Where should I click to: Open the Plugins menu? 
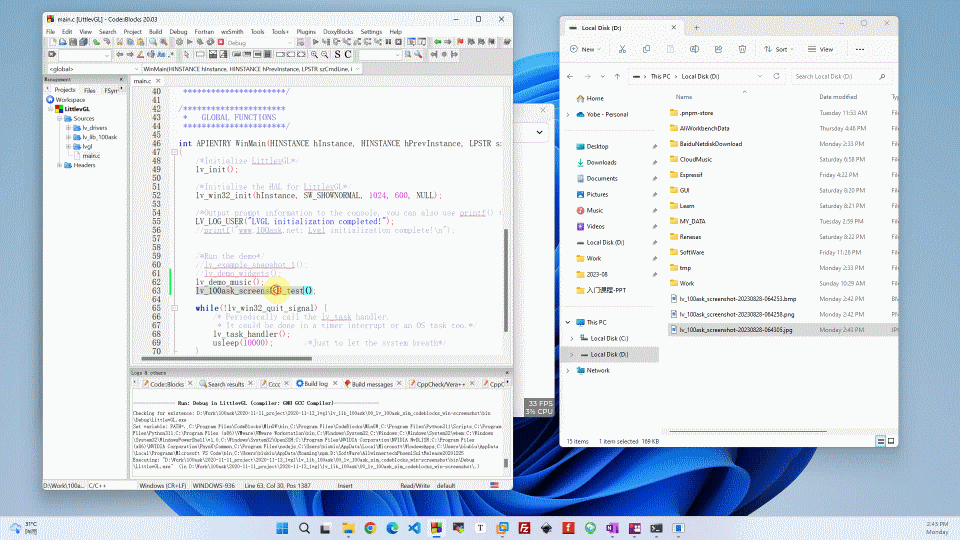point(306,32)
